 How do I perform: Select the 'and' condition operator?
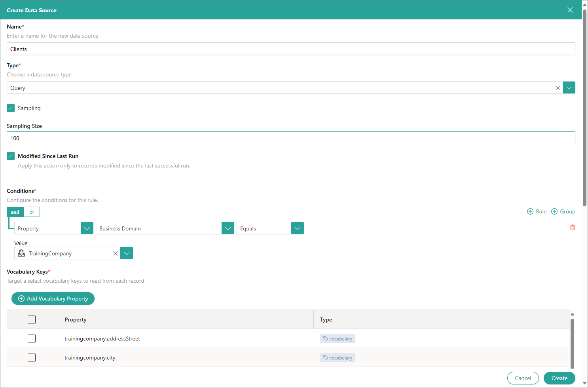15,212
